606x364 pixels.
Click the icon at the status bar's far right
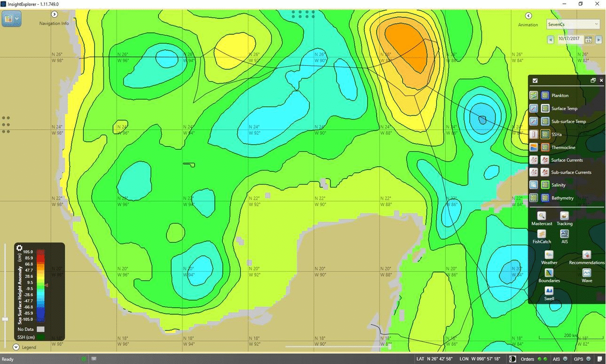[599, 359]
